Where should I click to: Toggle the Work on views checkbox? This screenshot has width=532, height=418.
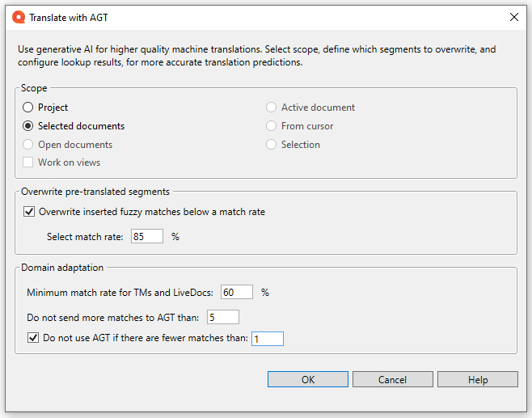tap(27, 163)
